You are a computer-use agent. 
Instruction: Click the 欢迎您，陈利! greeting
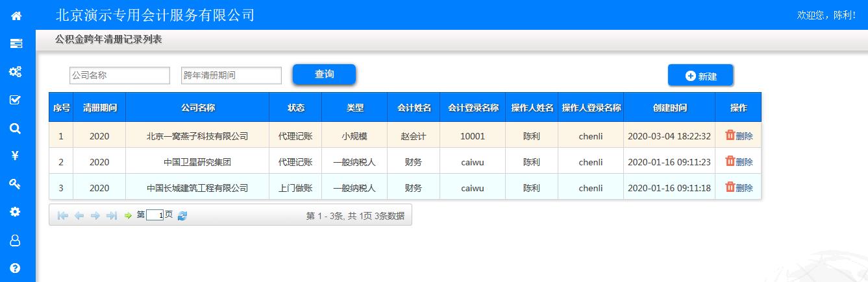click(826, 15)
